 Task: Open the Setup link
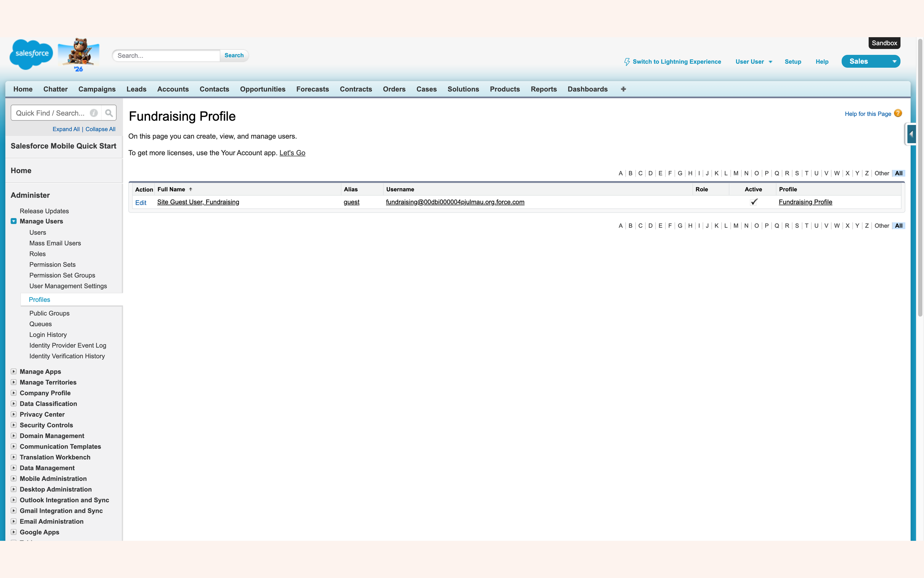click(x=793, y=62)
